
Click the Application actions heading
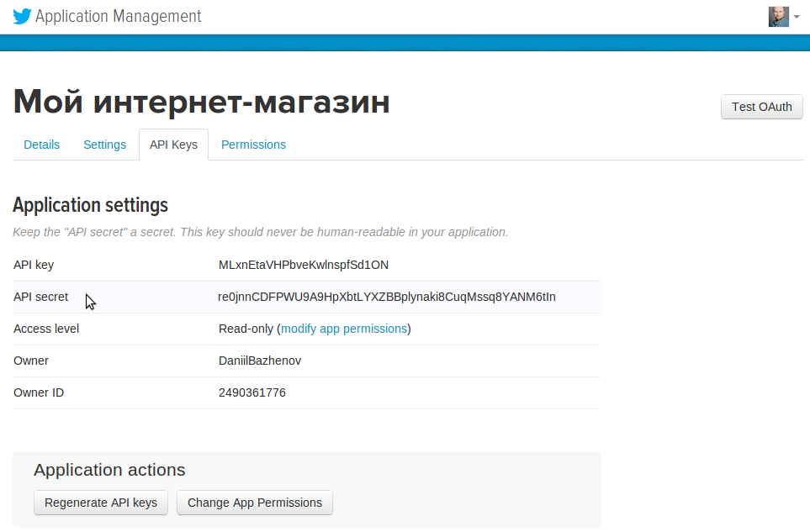click(x=109, y=470)
